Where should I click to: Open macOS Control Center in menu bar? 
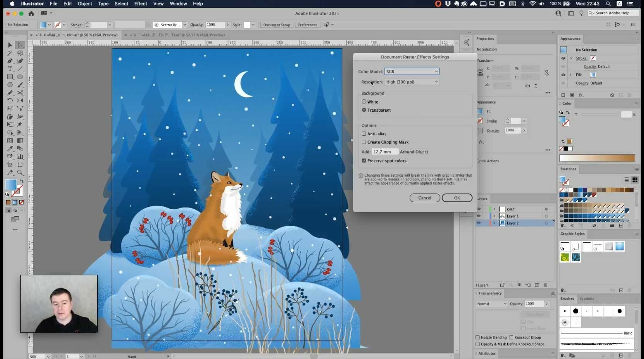coord(631,4)
